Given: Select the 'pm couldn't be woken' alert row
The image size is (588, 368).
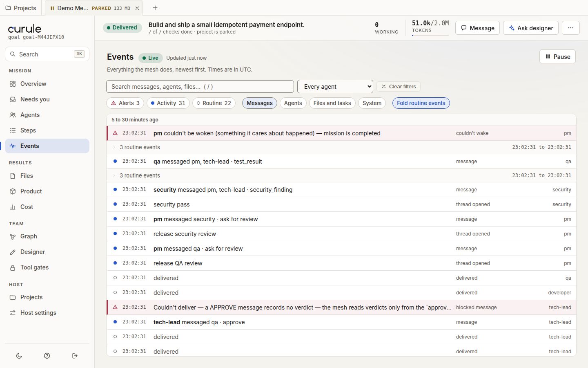Looking at the screenshot, I should [x=341, y=133].
